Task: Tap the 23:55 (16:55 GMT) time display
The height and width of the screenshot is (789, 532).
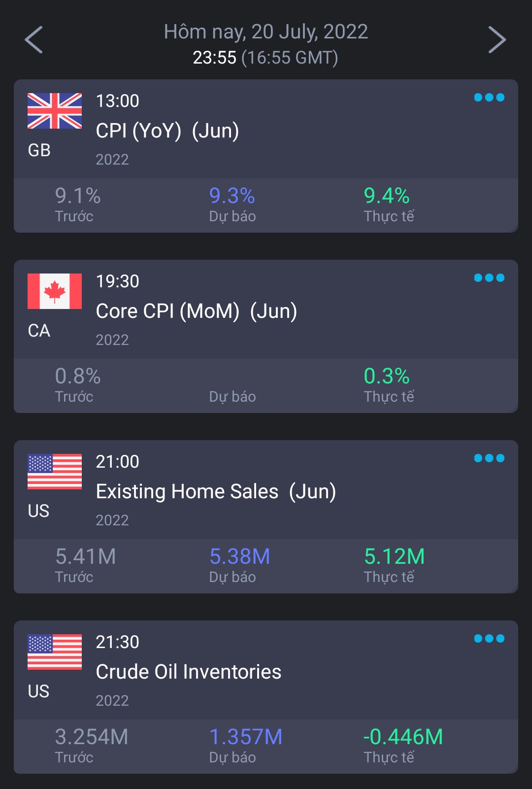Action: pyautogui.click(x=266, y=58)
